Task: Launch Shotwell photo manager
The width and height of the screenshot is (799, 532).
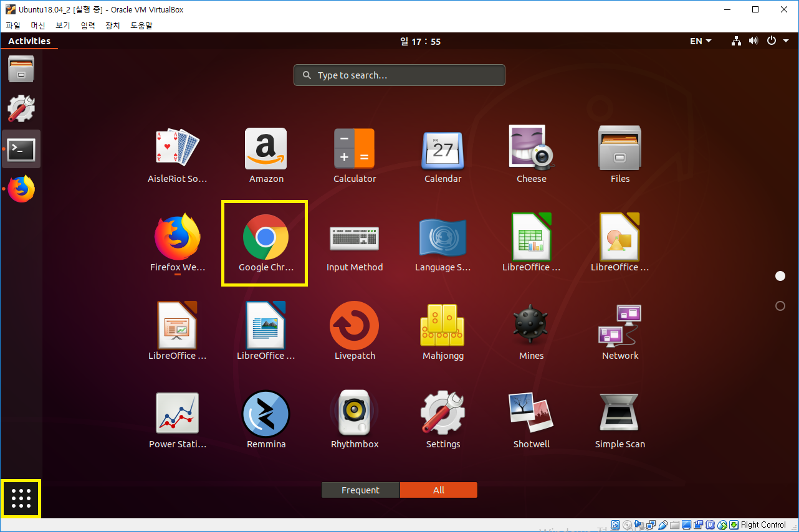Action: (x=532, y=421)
